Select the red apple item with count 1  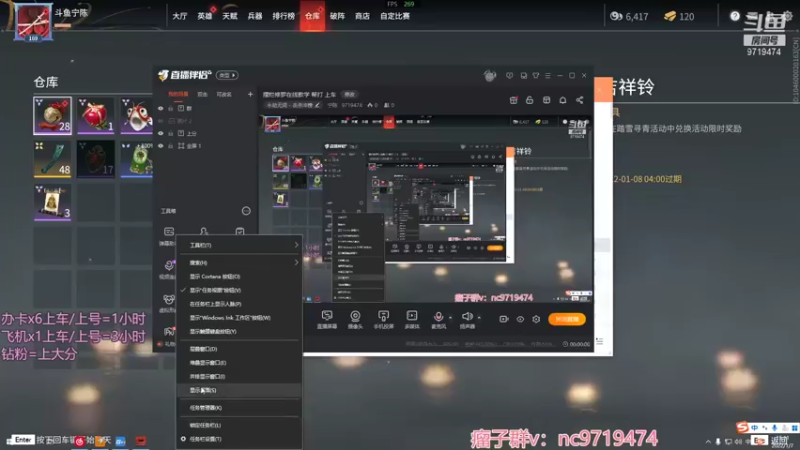pos(96,115)
